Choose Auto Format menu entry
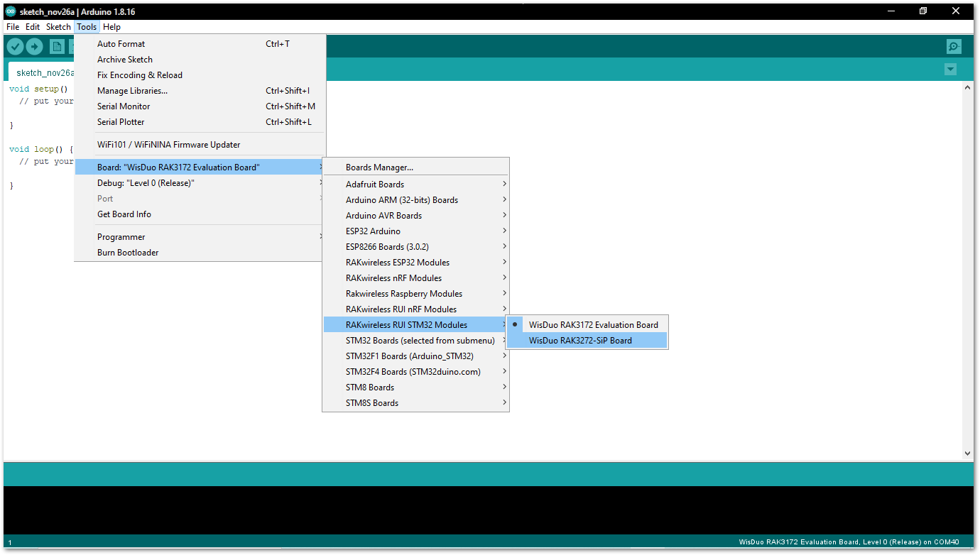This screenshot has height=555, width=980. tap(200, 44)
